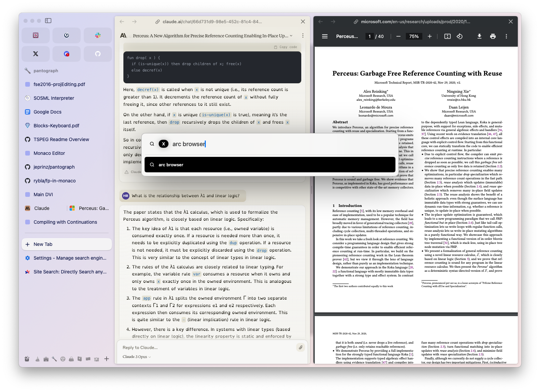This screenshot has width=540, height=392.
Task: Select Main DVI sidebar tab
Action: [67, 194]
